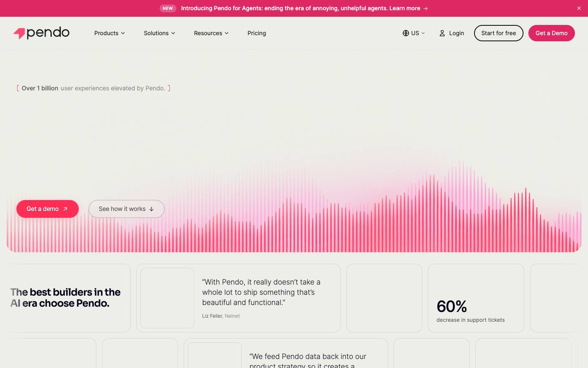Click the Start for free button
The image size is (588, 368).
[x=499, y=33]
